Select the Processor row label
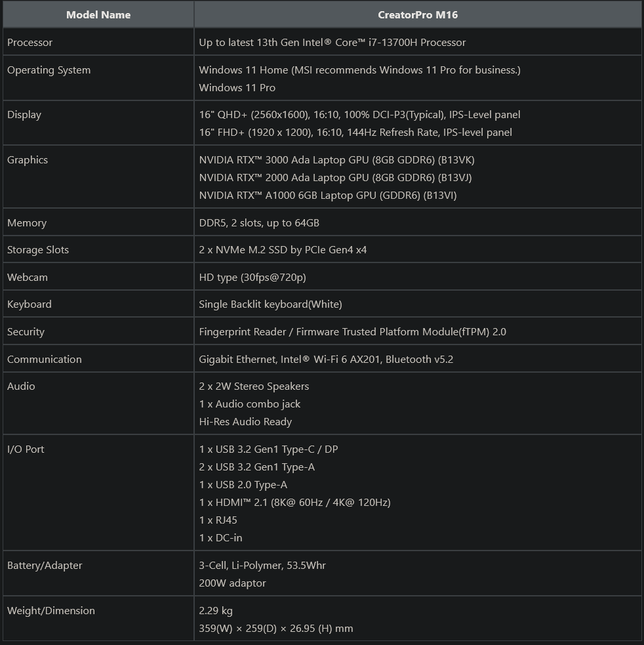Viewport: 644px width, 645px height. [x=30, y=43]
